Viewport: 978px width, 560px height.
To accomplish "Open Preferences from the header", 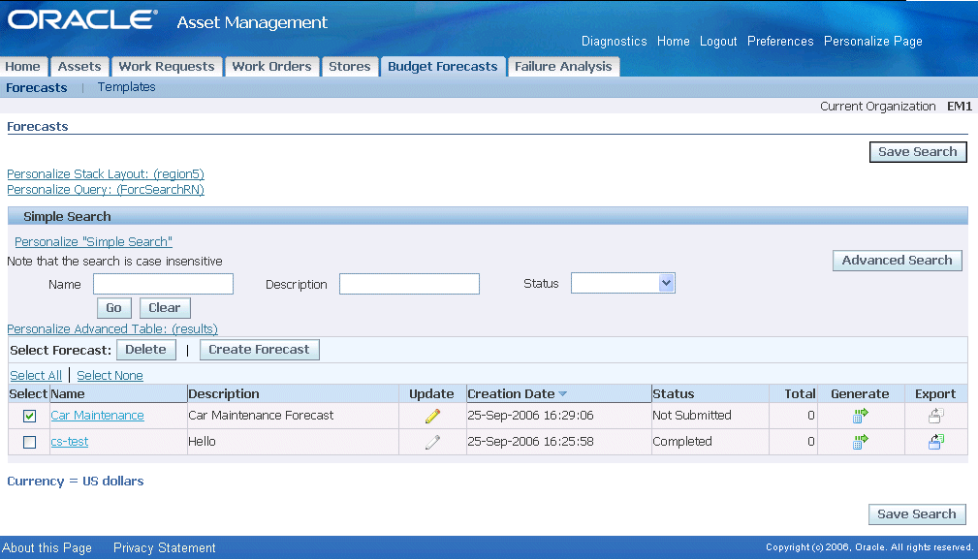I will [780, 41].
